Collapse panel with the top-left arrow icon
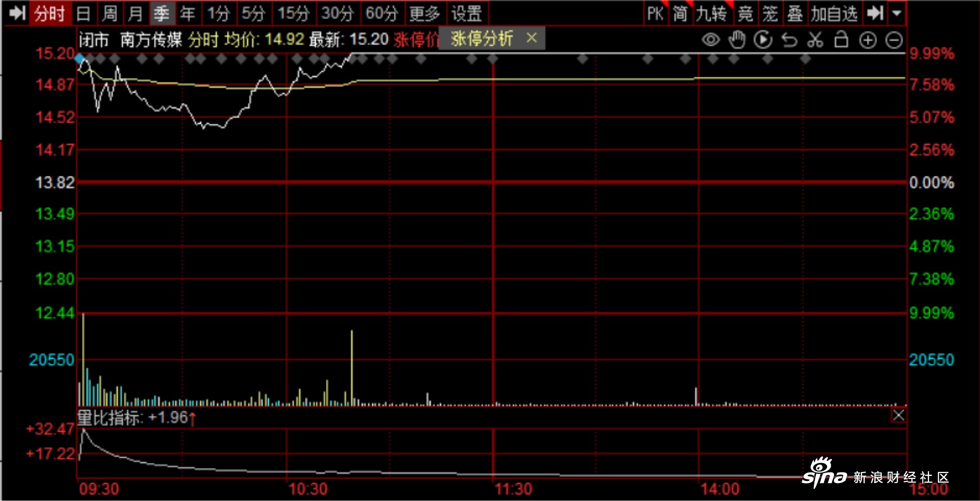 (17, 13)
